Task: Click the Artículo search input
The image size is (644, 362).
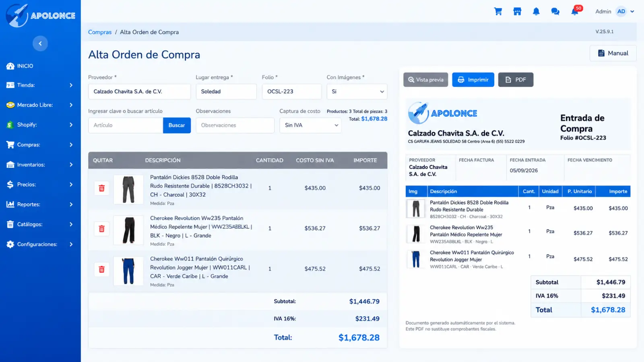Action: point(126,125)
